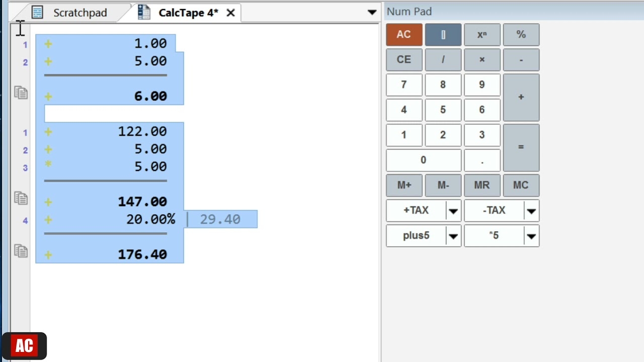Open the *5 dropdown arrow
The width and height of the screenshot is (644, 362).
pyautogui.click(x=531, y=236)
